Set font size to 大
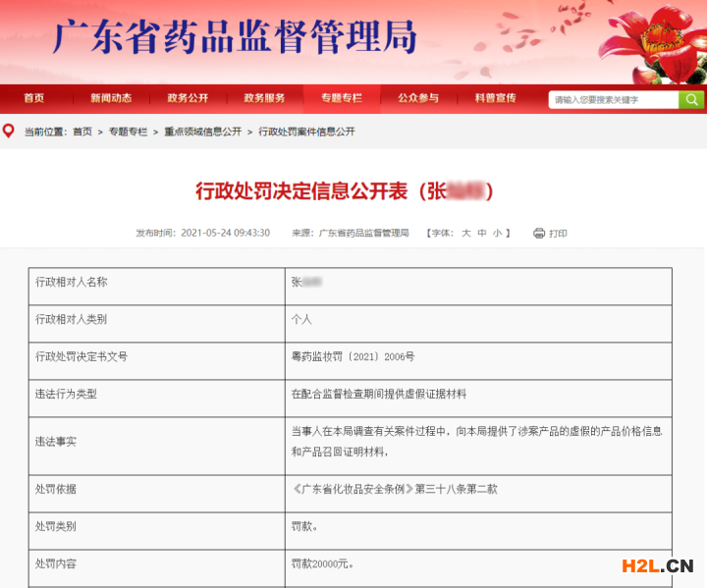The width and height of the screenshot is (707, 588). pyautogui.click(x=466, y=233)
